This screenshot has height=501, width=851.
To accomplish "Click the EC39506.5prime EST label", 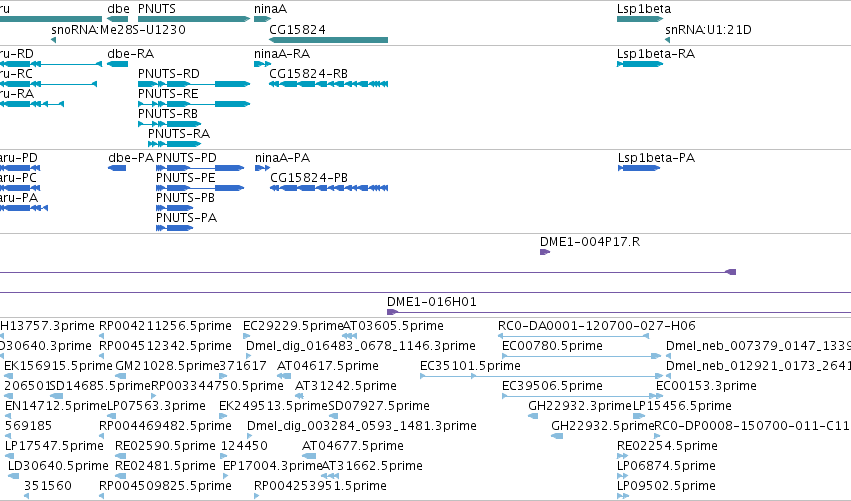I will [x=552, y=386].
